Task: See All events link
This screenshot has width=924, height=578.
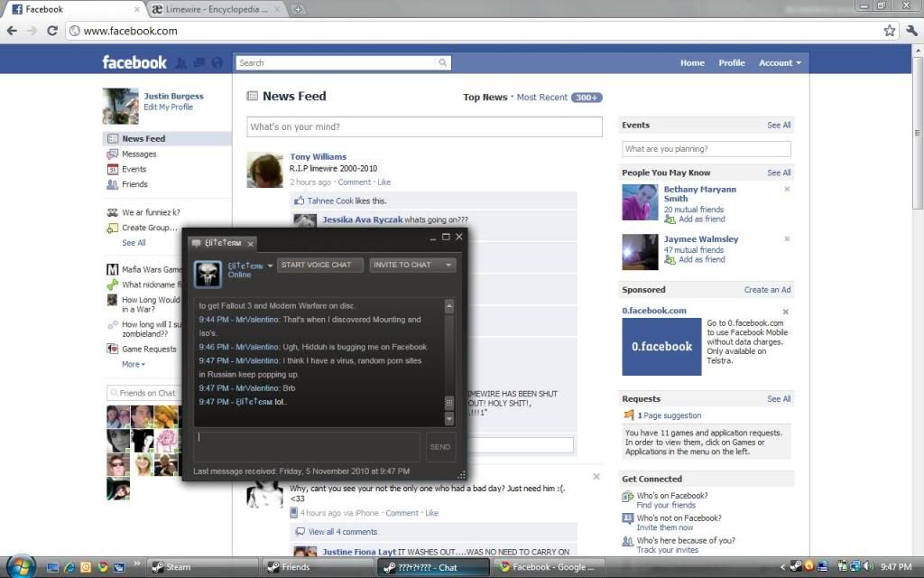Action: pos(779,125)
